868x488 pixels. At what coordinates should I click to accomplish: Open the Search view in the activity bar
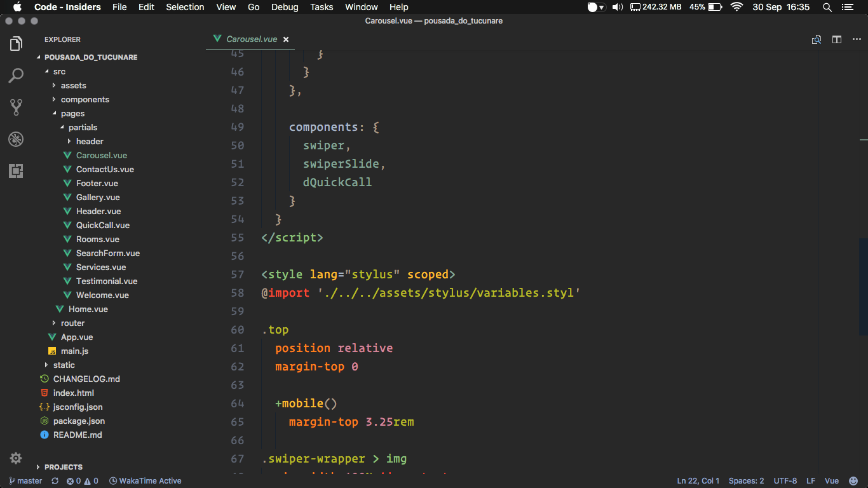[x=16, y=76]
